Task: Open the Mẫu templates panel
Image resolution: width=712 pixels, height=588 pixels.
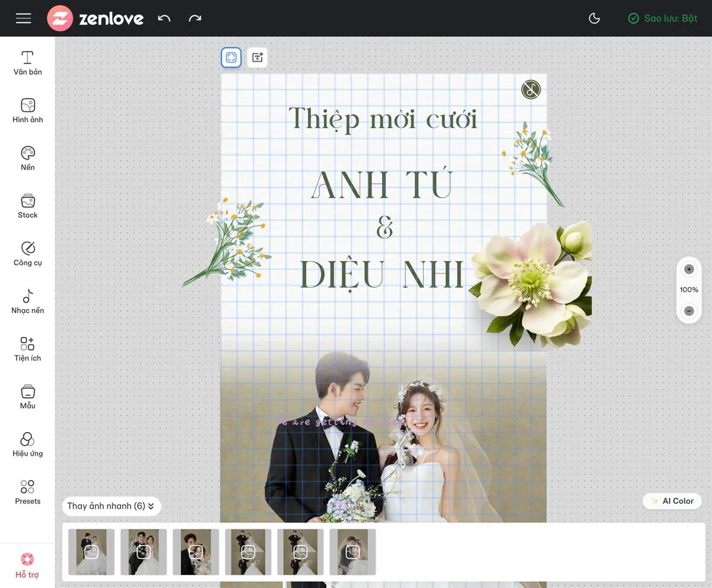Action: 28,397
